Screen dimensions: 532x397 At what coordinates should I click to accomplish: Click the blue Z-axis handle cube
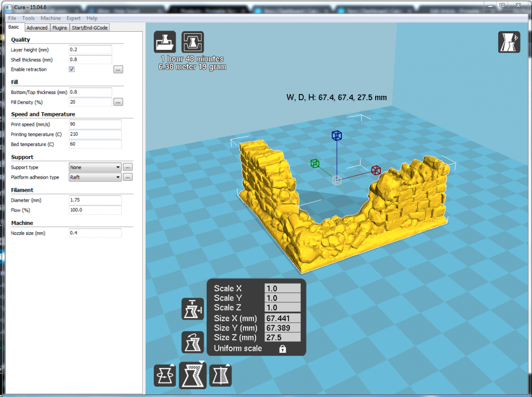[x=337, y=136]
